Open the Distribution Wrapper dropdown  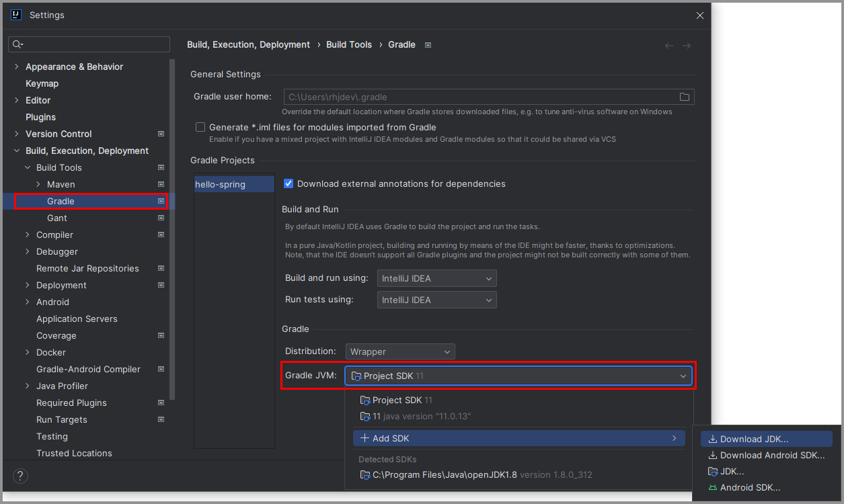(x=400, y=351)
